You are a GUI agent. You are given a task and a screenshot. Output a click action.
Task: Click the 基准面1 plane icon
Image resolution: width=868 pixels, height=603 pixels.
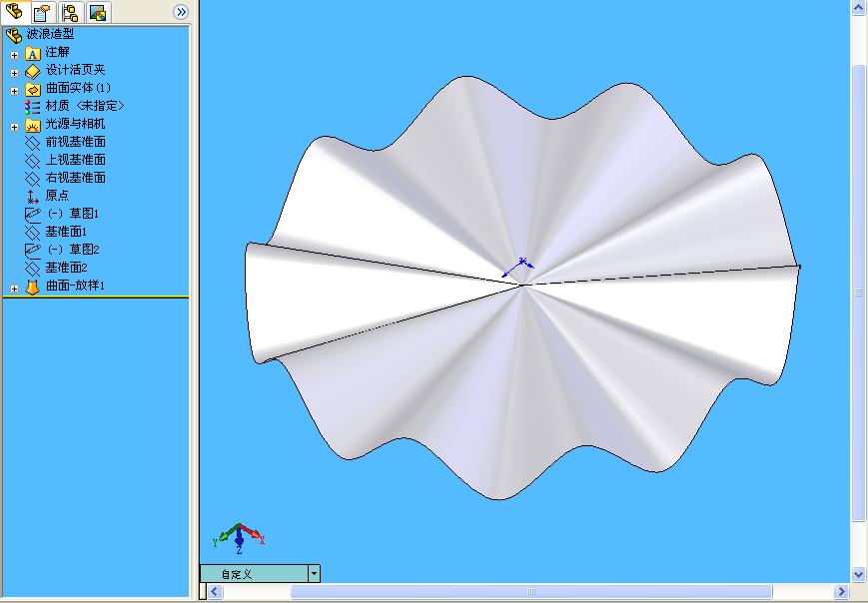(x=33, y=233)
